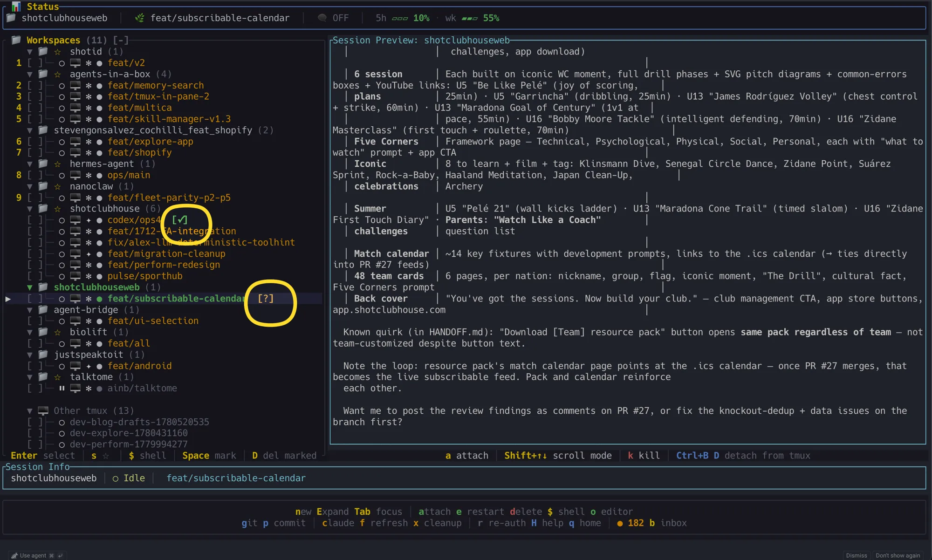Mark the feat/fleet-parity-p2-p5 checkbox

coord(35,198)
